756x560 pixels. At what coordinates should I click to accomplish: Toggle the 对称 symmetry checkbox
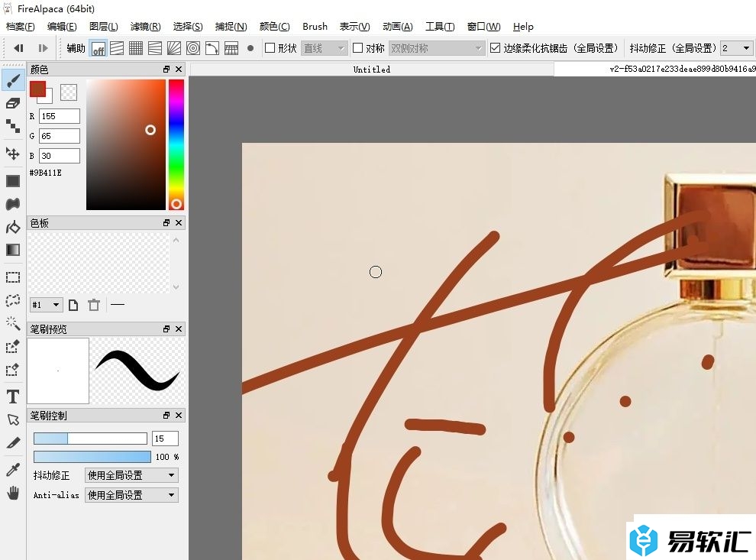point(357,48)
